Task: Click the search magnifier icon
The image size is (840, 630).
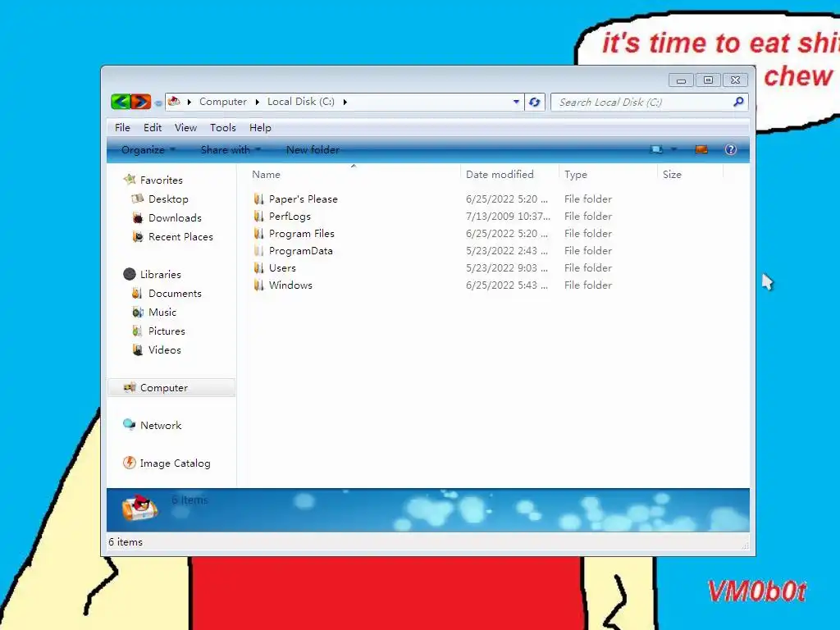Action: click(x=738, y=101)
